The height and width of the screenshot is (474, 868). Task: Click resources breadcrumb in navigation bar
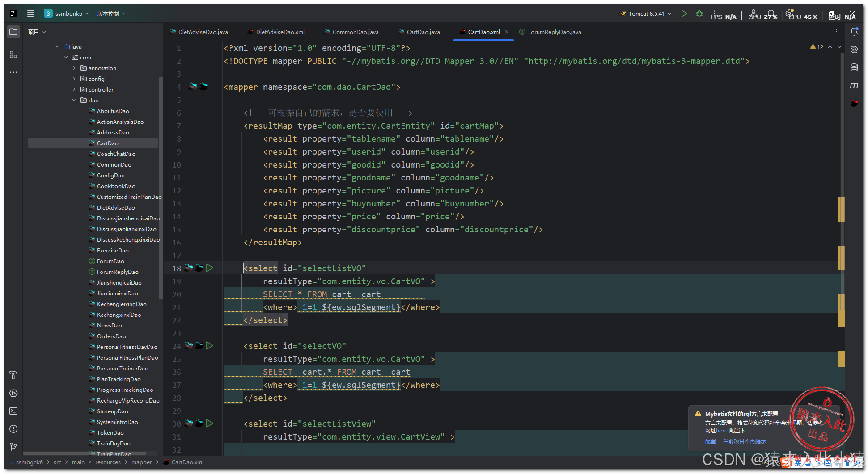point(108,462)
